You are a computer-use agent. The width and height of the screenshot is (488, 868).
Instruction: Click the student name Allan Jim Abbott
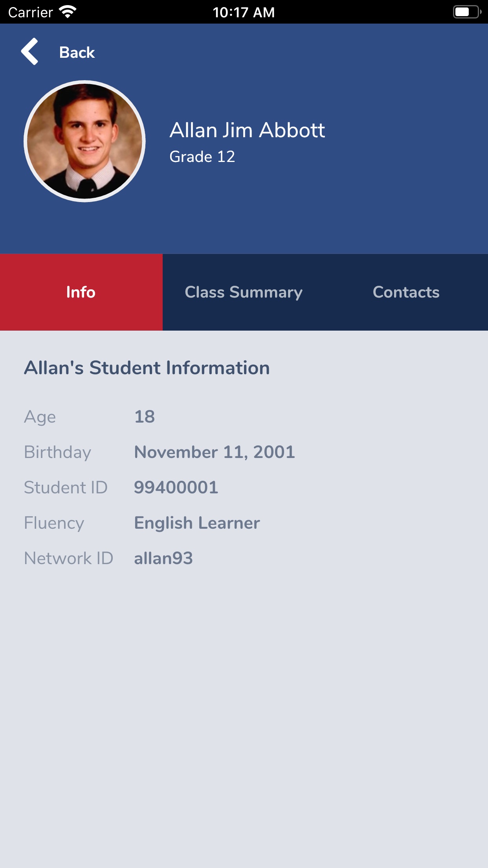247,130
